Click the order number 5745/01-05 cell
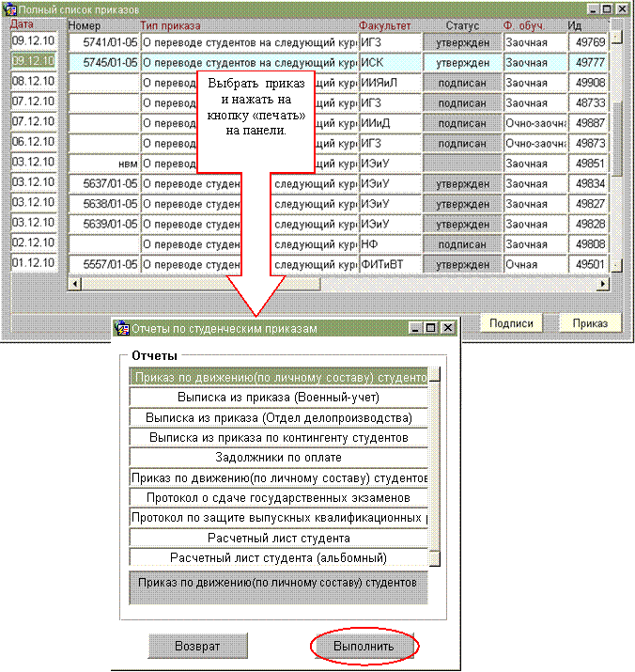 (x=104, y=63)
